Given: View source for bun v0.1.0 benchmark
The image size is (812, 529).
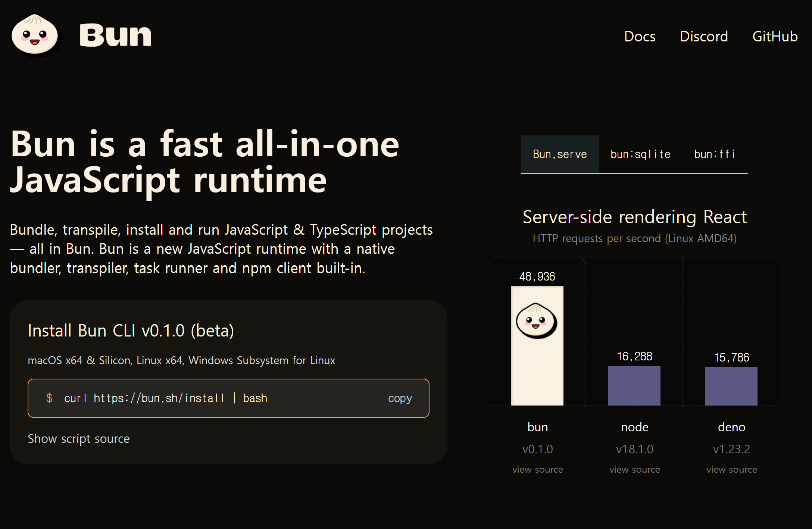Looking at the screenshot, I should pyautogui.click(x=537, y=470).
